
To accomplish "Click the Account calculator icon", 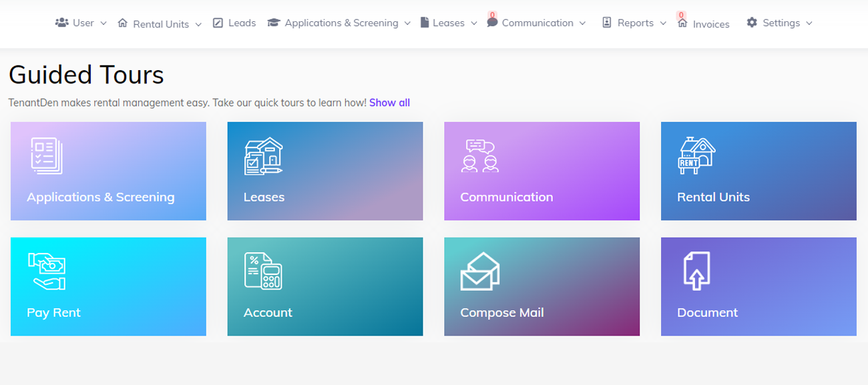I will (x=263, y=271).
